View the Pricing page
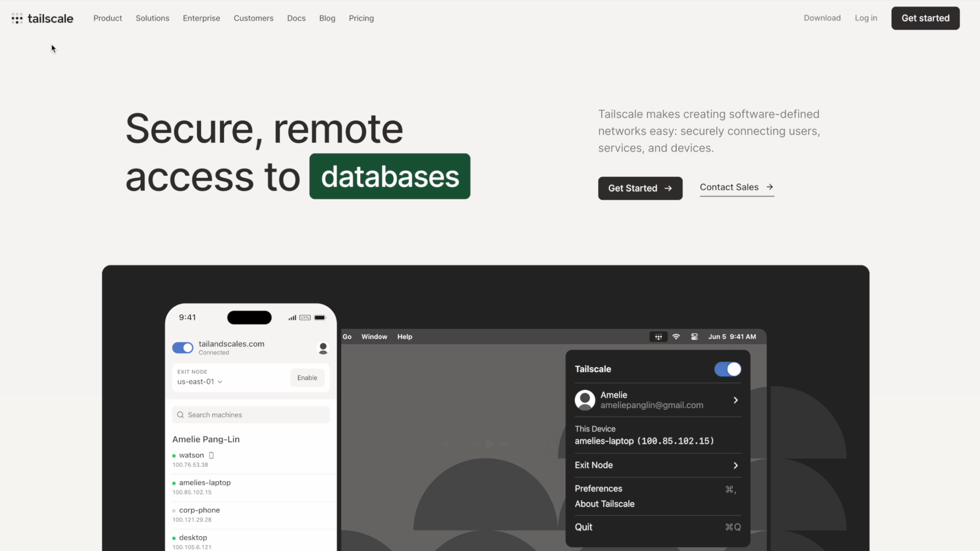This screenshot has width=980, height=551. coord(361,18)
